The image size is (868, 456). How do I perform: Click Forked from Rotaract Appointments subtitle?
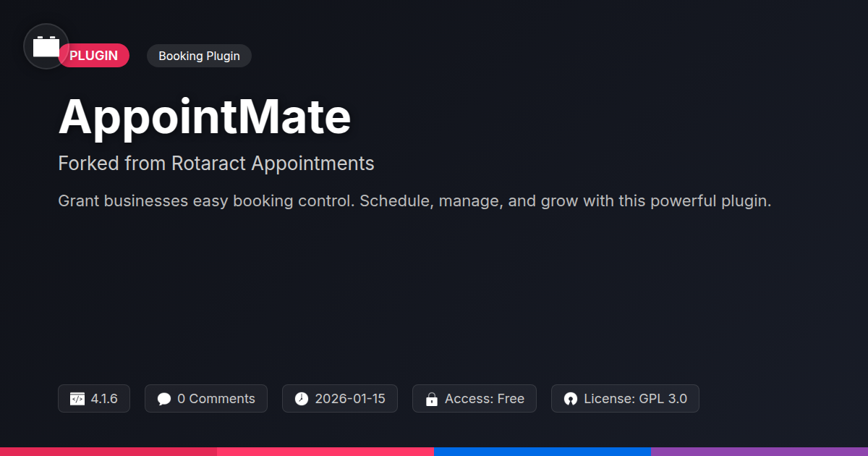[x=216, y=164]
